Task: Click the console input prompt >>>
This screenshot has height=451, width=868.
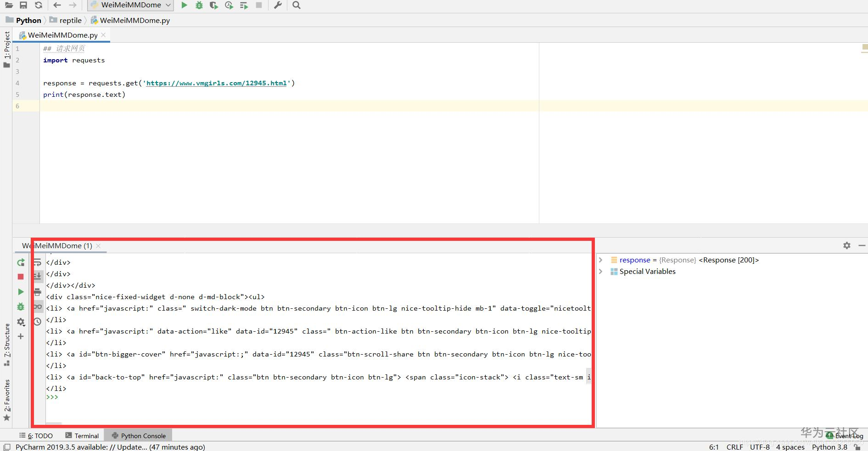Action: tap(52, 397)
